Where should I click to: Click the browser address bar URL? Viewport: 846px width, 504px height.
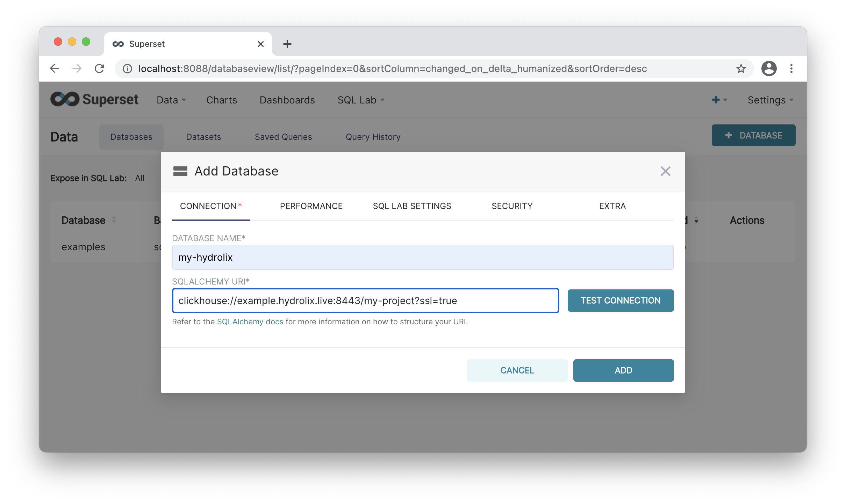(x=392, y=69)
